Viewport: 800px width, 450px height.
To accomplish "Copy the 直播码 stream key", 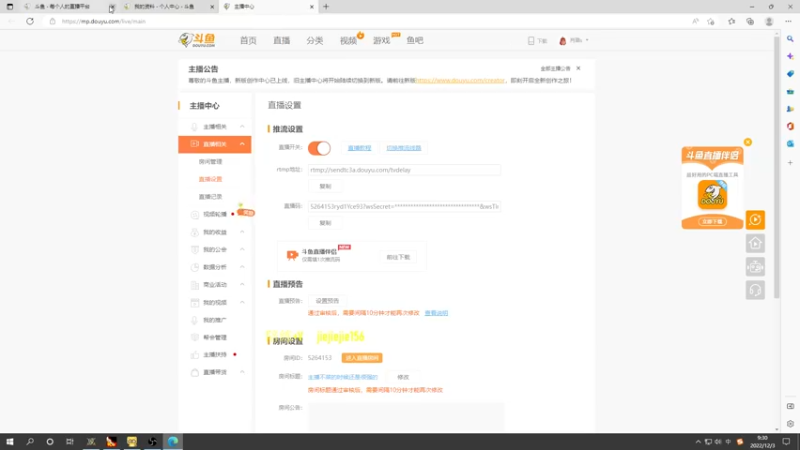I will point(325,223).
